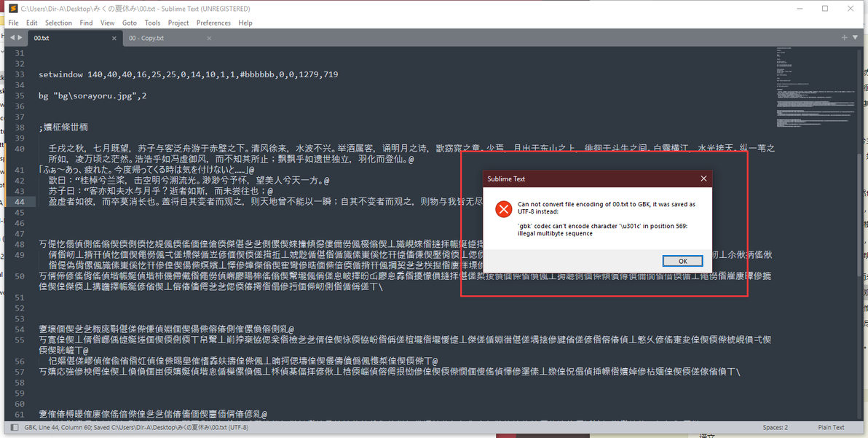Click the red error icon in dialog
The width and height of the screenshot is (868, 438).
[503, 210]
